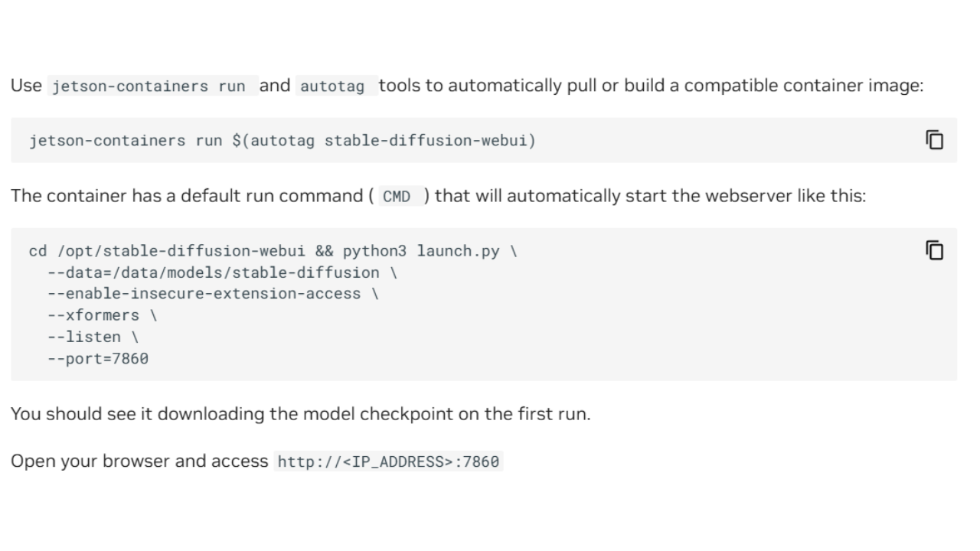This screenshot has width=980, height=551.
Task: Click the word 'Use' starting the first paragraph
Action: [26, 86]
